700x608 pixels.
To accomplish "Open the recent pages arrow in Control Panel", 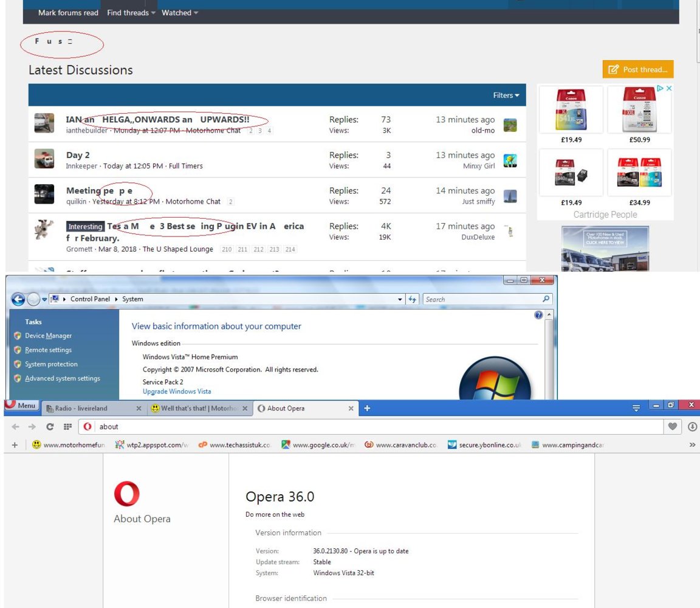I will pyautogui.click(x=44, y=299).
